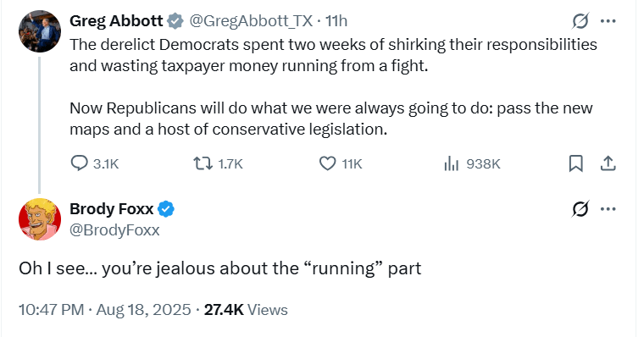Open Brody Foxx's cartoon avatar
The width and height of the screenshot is (644, 337).
[40, 219]
